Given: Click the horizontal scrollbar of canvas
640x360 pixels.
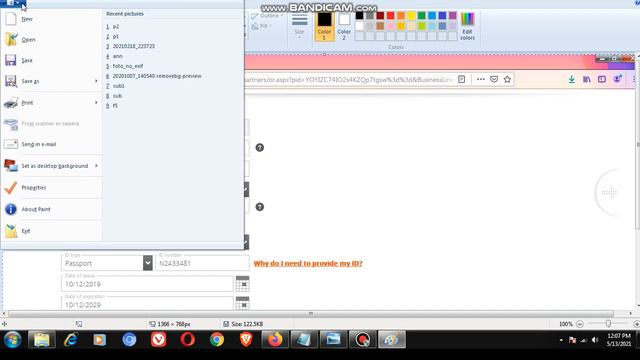Looking at the screenshot, I should pos(310,313).
